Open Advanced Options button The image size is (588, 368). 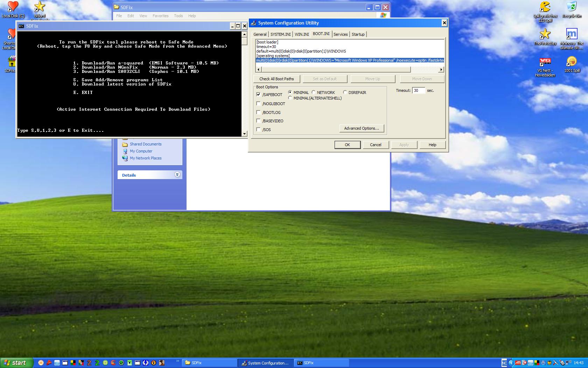click(x=362, y=128)
